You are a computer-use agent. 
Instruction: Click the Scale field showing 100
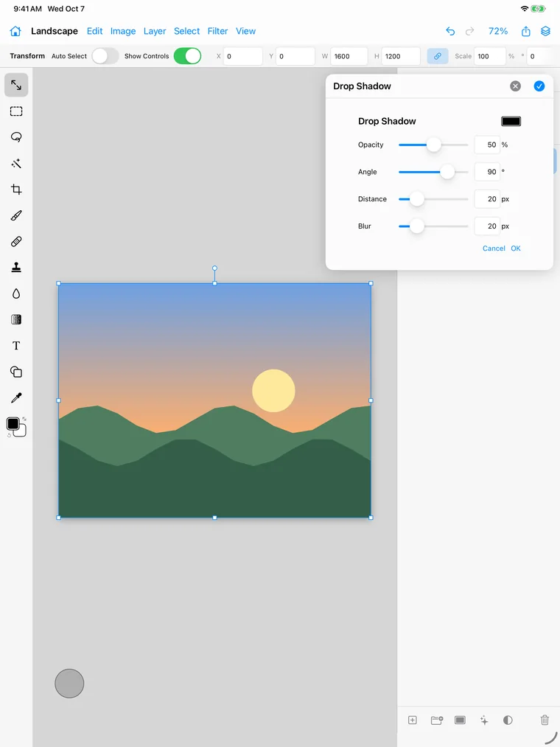coord(489,56)
